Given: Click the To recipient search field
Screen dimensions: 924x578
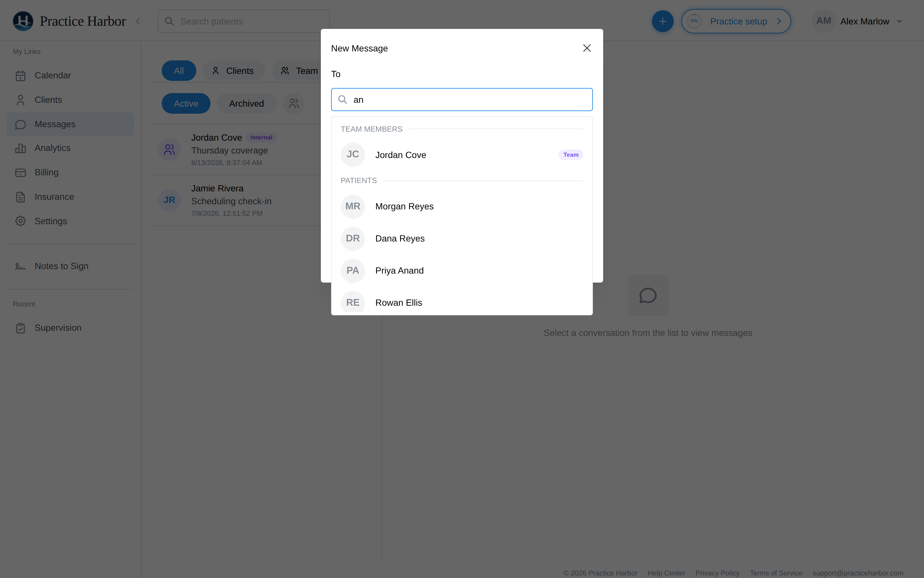Looking at the screenshot, I should [462, 100].
